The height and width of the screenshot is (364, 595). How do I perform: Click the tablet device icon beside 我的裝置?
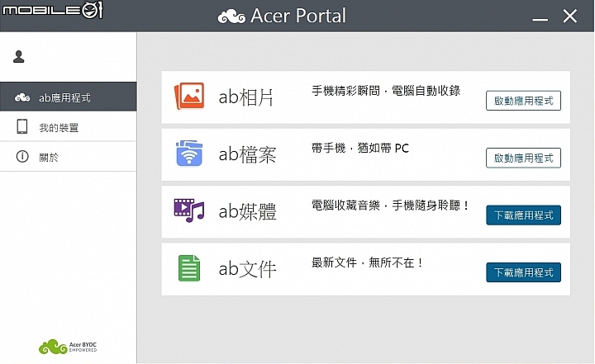click(22, 126)
